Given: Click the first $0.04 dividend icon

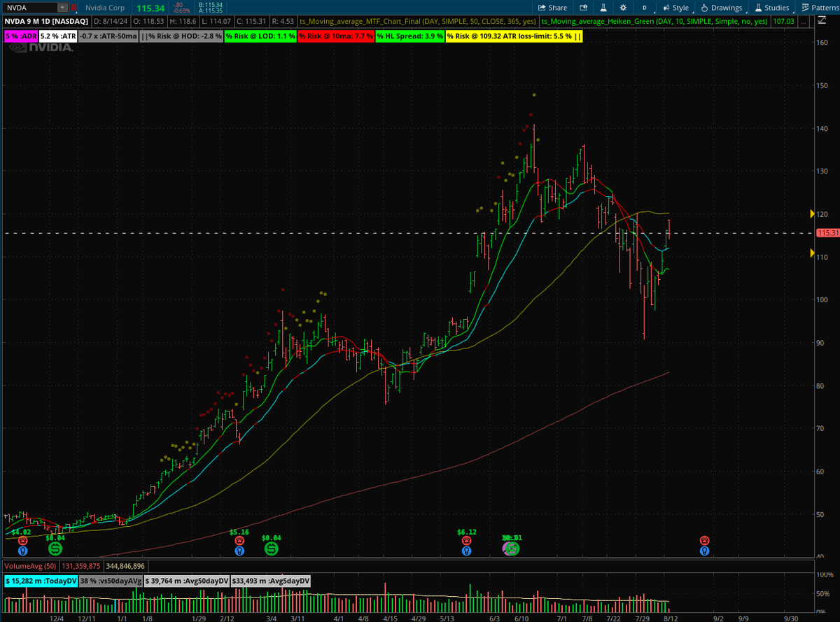Looking at the screenshot, I should coord(55,549).
